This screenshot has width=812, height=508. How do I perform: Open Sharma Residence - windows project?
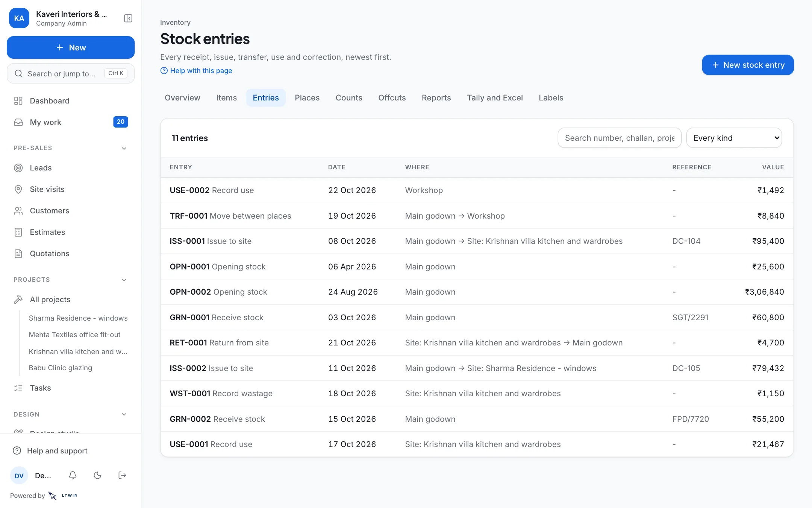[x=78, y=318]
